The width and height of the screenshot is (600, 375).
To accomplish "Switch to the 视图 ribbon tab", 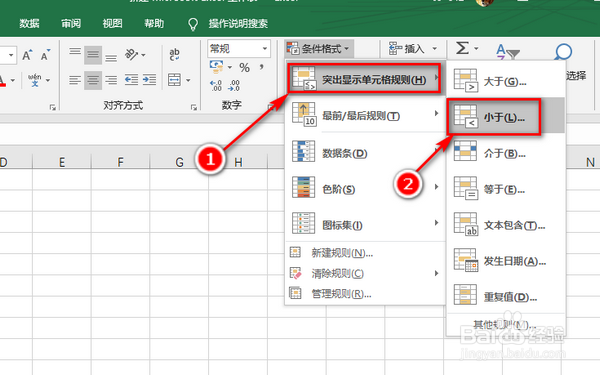I will tap(112, 24).
